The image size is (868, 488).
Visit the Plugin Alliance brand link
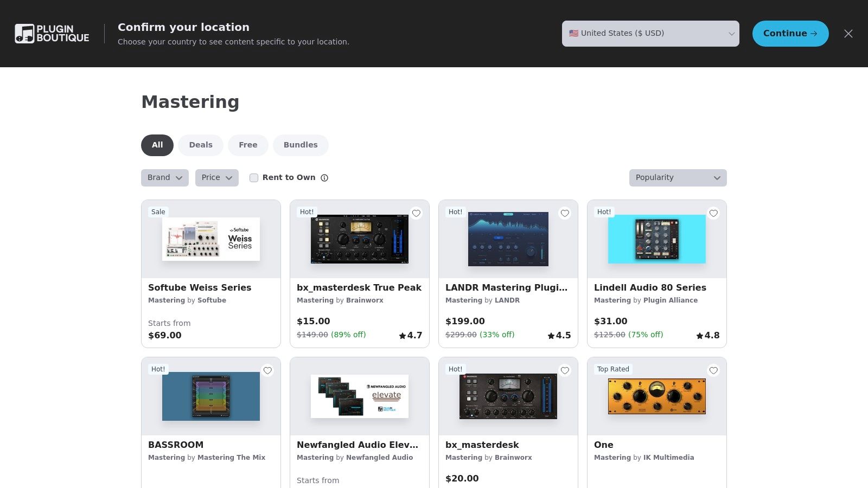coord(671,300)
